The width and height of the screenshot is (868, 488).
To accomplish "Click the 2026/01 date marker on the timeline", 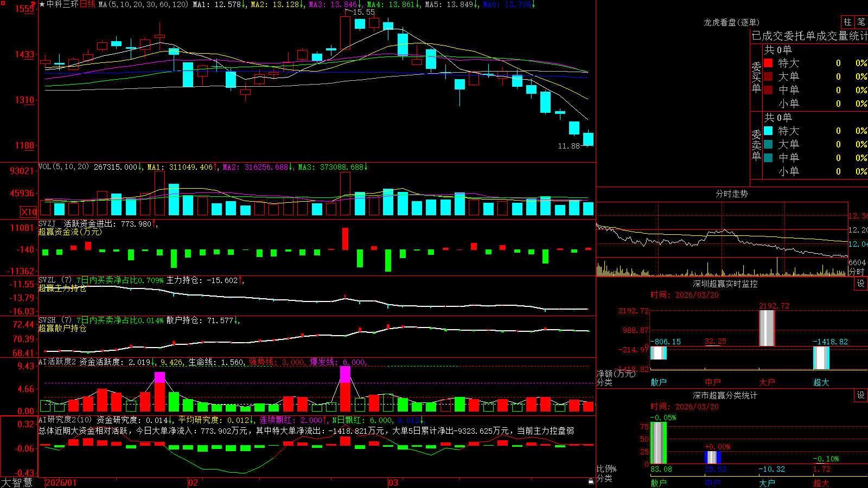I will point(61,483).
